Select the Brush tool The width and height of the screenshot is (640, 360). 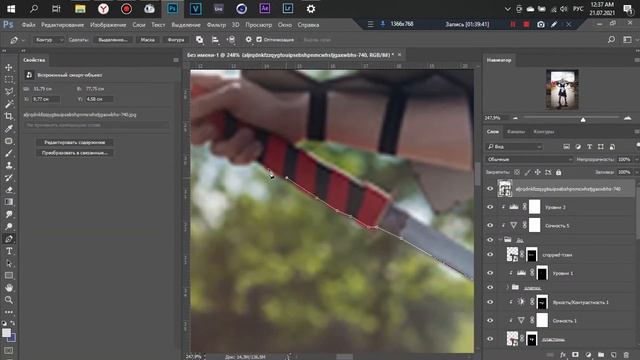point(9,153)
